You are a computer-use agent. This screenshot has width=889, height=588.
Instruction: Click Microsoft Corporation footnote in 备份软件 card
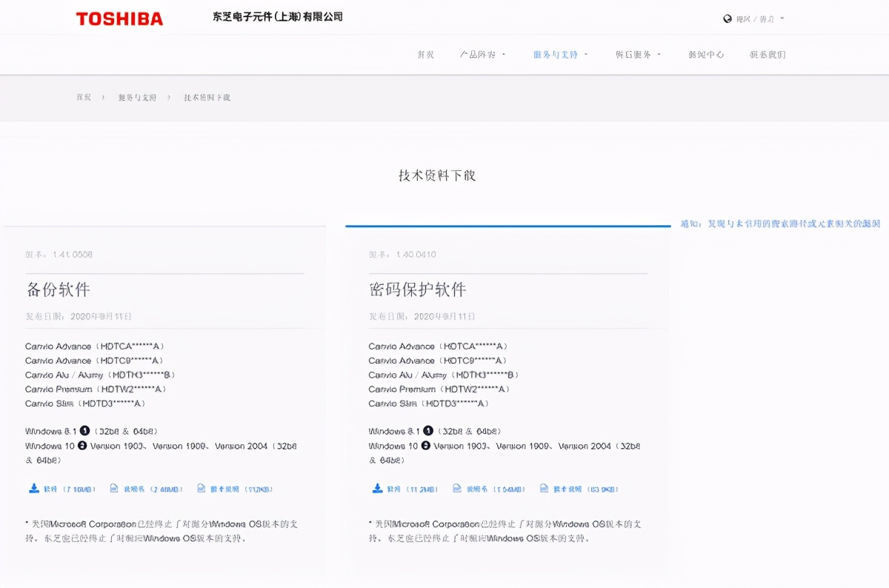[x=162, y=531]
